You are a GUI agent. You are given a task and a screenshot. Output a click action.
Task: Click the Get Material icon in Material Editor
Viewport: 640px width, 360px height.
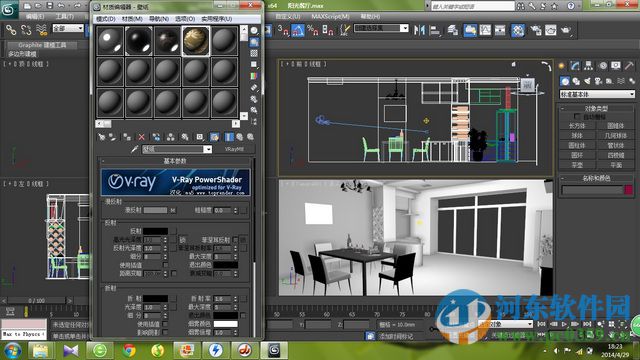tap(101, 137)
